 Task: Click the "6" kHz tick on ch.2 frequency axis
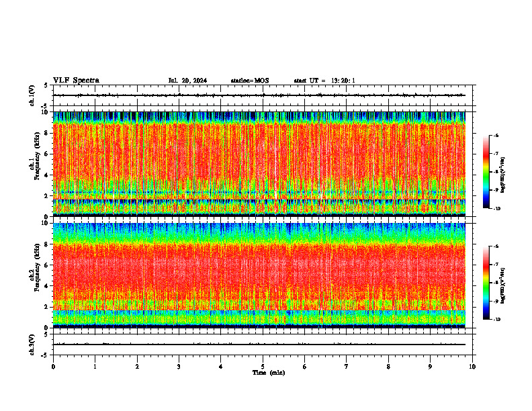pyautogui.click(x=47, y=265)
